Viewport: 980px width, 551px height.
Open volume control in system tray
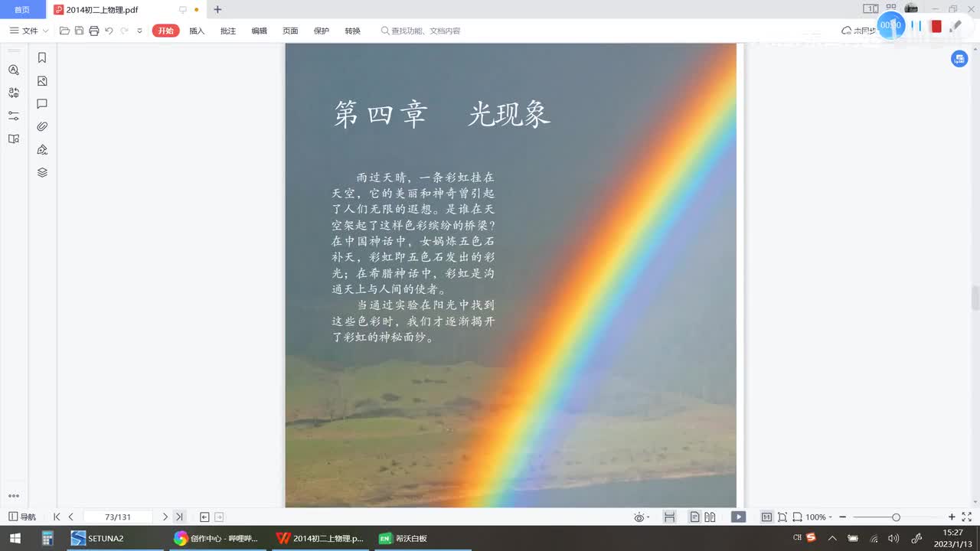[x=893, y=538]
